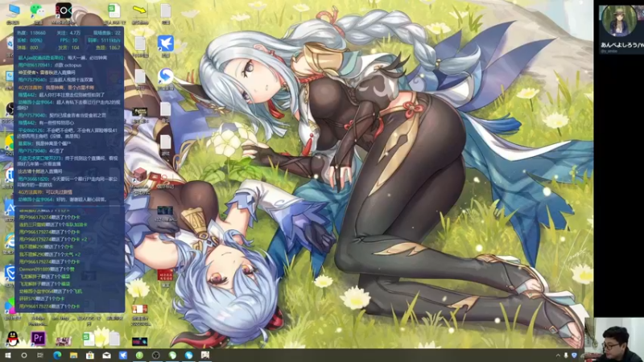Image resolution: width=644 pixels, height=362 pixels.
Task: Open File Explorer from the taskbar
Action: [x=73, y=355]
